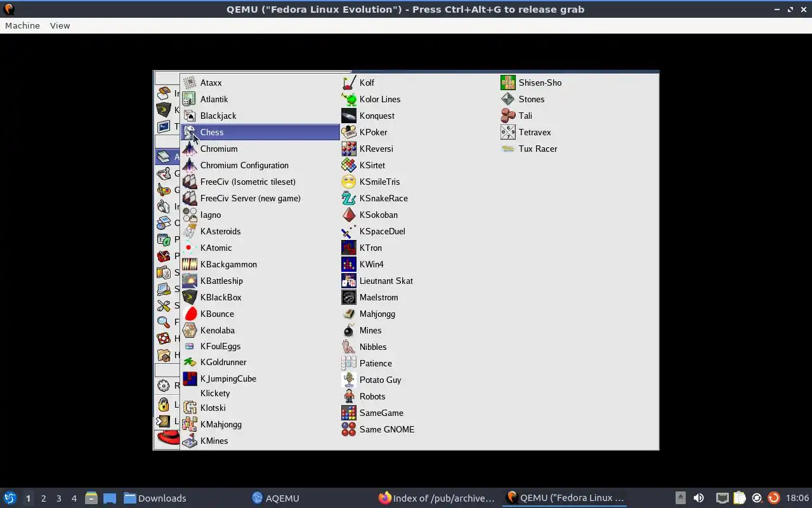Click the Kolor Lines green icon
Viewport: 812px width, 508px height.
[x=348, y=99]
